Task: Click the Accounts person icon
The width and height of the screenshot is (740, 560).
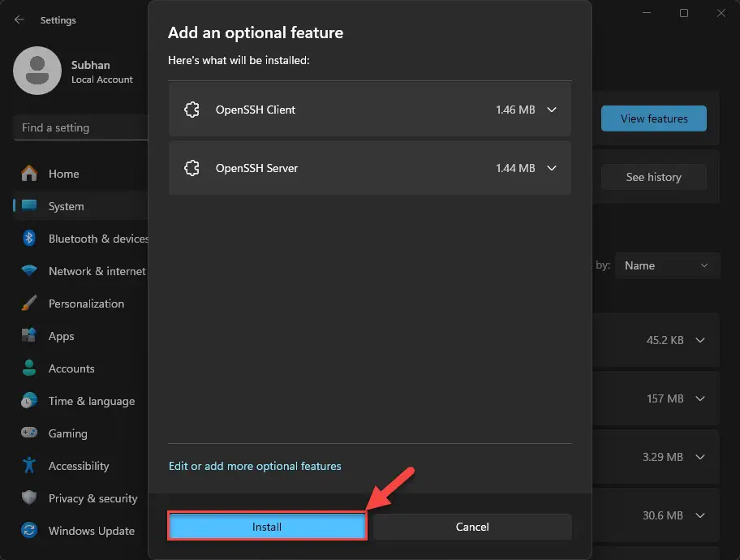Action: pyautogui.click(x=29, y=368)
